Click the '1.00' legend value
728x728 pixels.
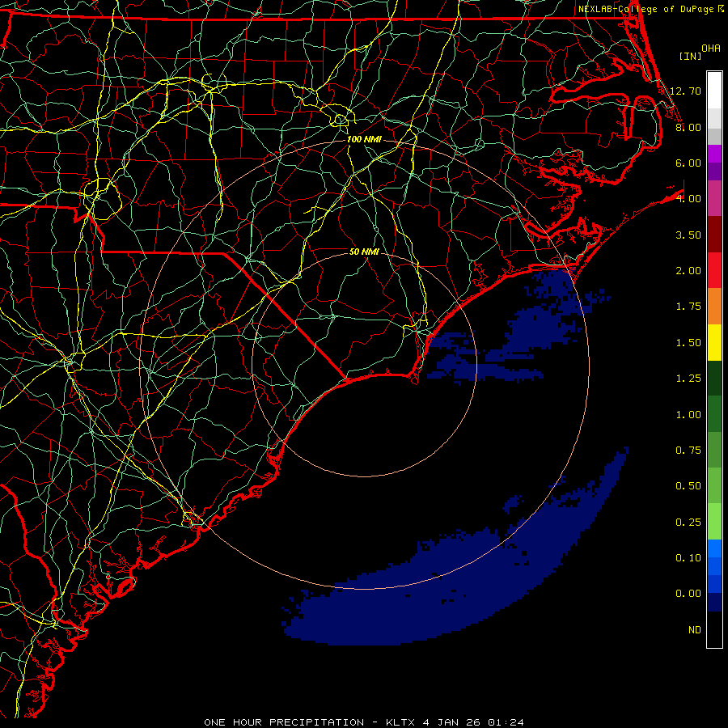point(688,415)
